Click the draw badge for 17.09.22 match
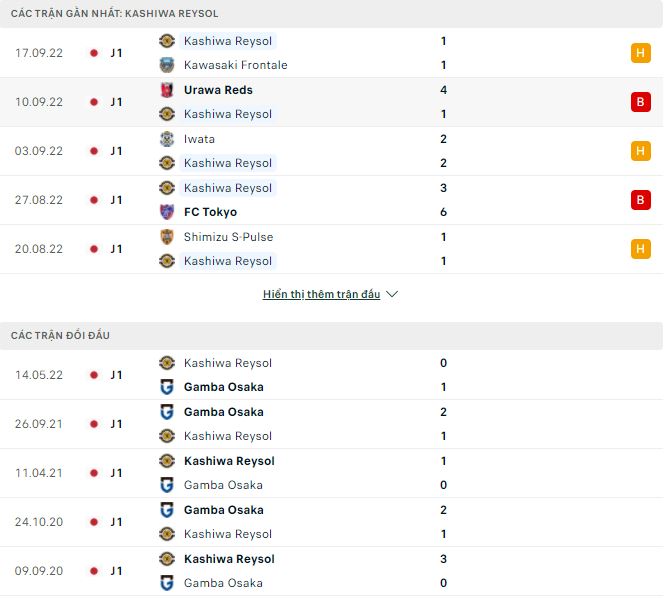 pos(641,53)
